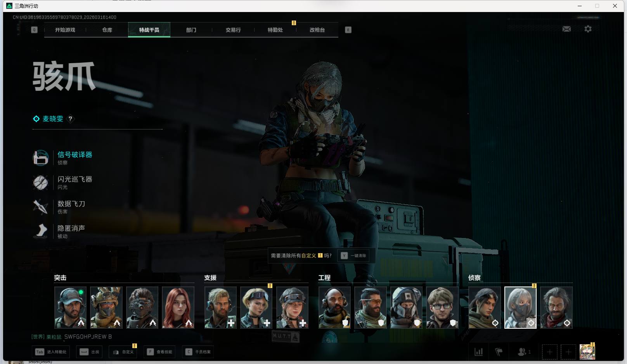This screenshot has width=627, height=364.
Task: Click the 突击 class heading
Action: click(60, 278)
